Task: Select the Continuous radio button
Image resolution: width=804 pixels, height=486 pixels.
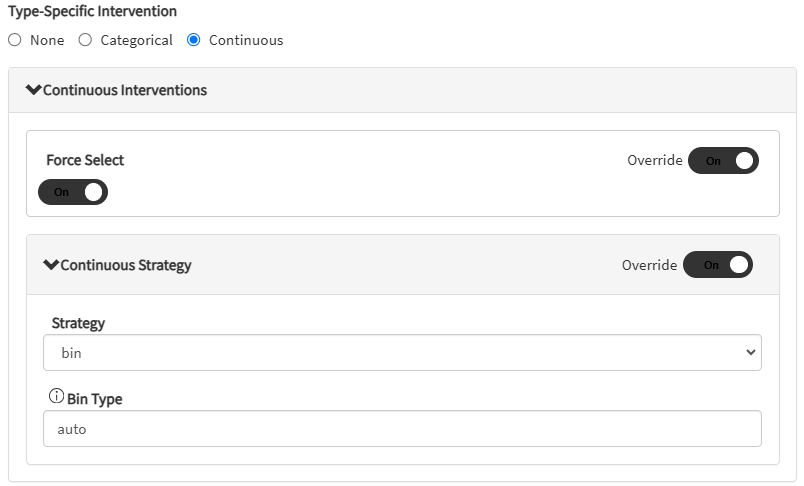Action: coord(194,40)
